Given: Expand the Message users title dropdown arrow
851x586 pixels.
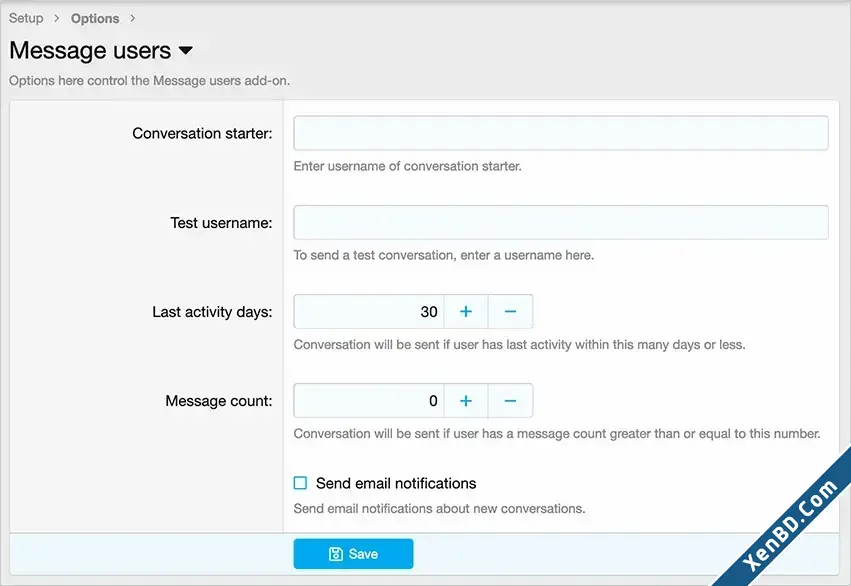Looking at the screenshot, I should (x=186, y=50).
